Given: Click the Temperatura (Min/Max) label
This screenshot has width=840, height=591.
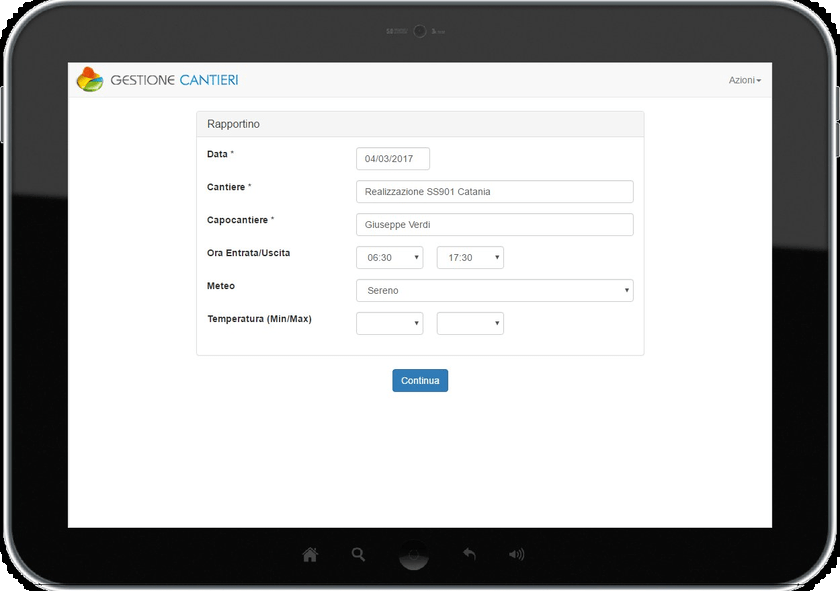Looking at the screenshot, I should point(259,319).
